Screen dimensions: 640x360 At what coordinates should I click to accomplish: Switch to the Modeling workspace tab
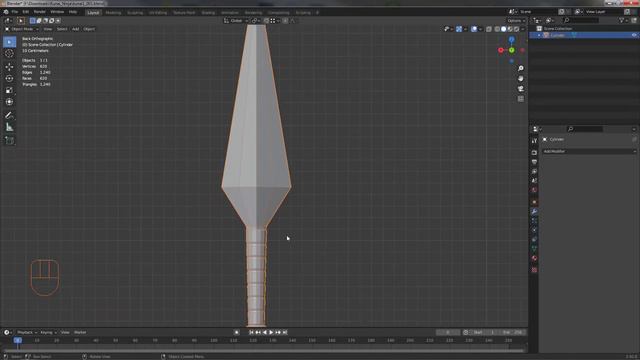point(113,13)
